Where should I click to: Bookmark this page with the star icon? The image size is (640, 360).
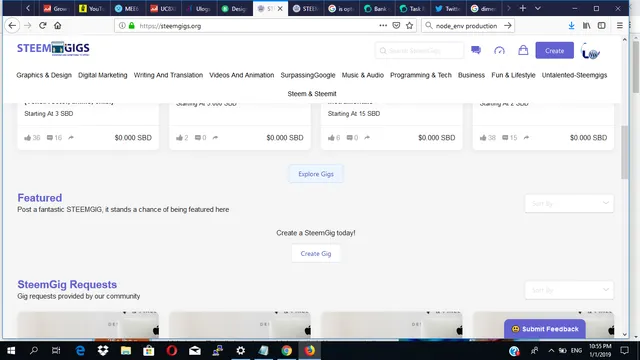point(409,25)
